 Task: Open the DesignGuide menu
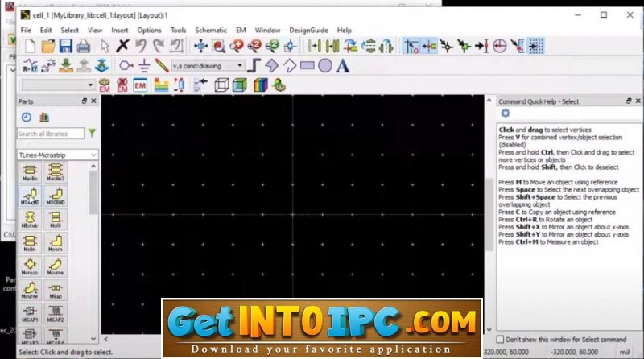[x=308, y=30]
